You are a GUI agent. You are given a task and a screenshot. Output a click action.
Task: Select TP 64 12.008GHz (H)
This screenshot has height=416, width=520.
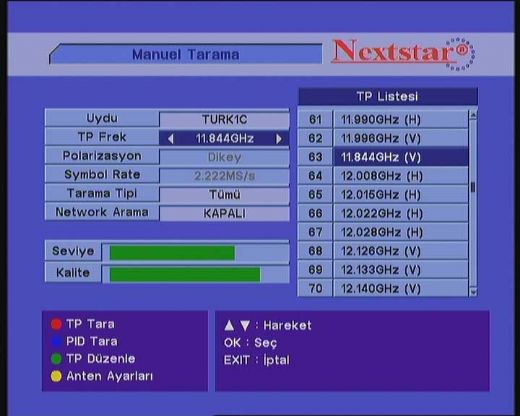pyautogui.click(x=383, y=176)
